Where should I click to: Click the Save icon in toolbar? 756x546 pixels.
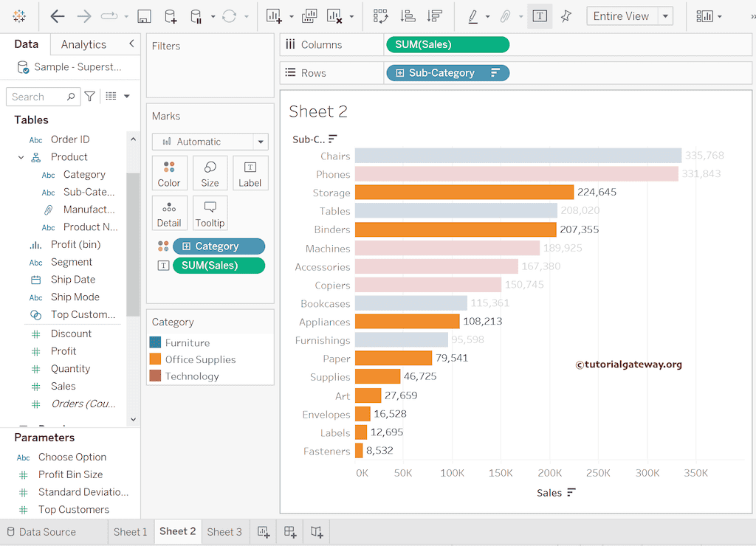[x=145, y=16]
